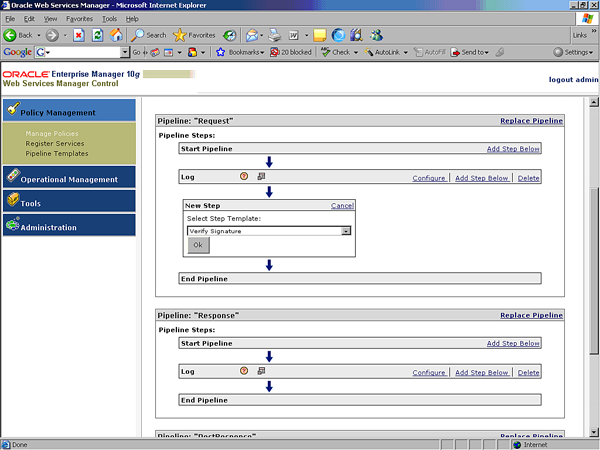Click the Send to toolbar button
The width and height of the screenshot is (600, 450).
coord(470,52)
